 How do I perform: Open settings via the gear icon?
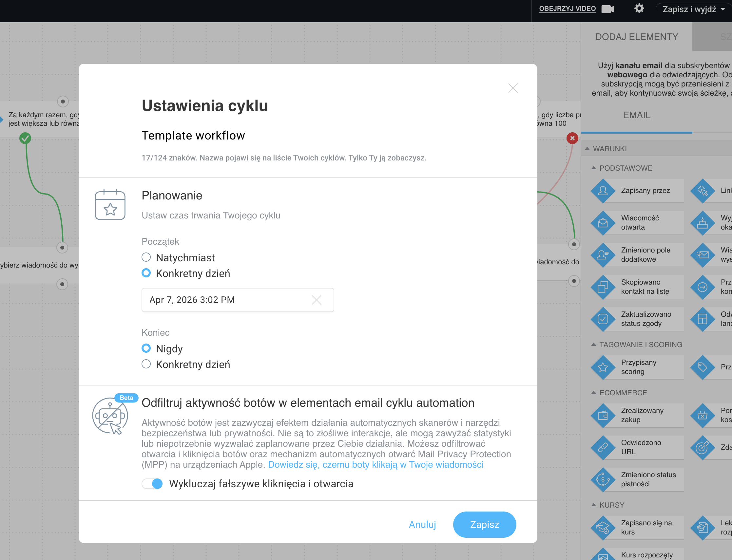point(639,8)
